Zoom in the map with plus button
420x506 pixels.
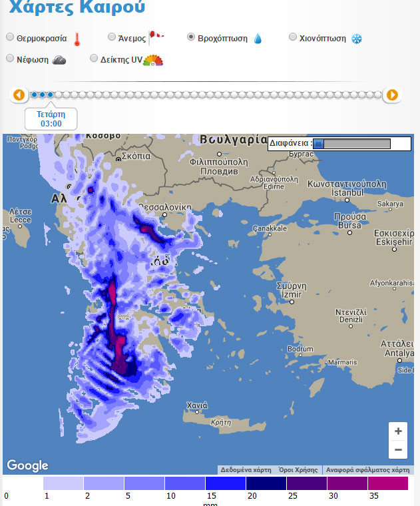tap(398, 431)
